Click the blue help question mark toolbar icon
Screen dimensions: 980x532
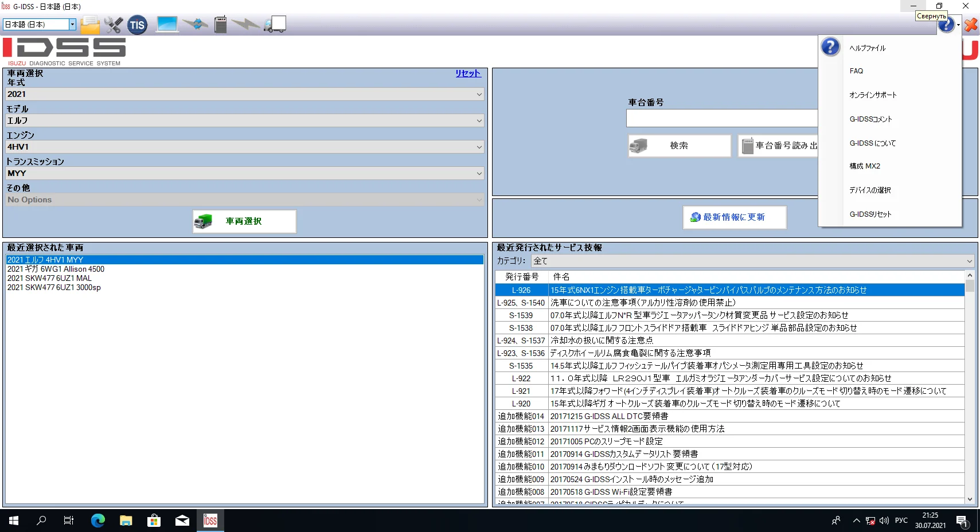point(946,25)
